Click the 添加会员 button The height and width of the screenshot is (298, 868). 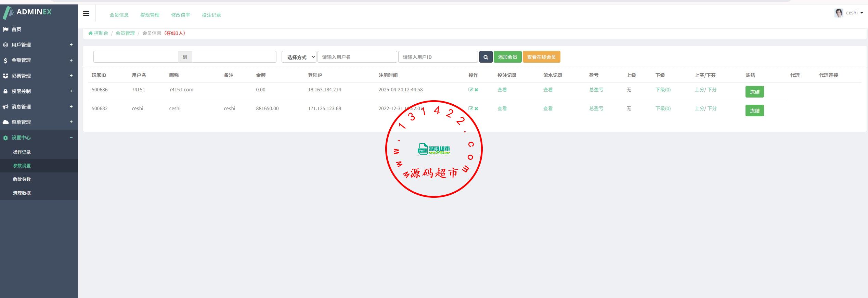pos(508,57)
